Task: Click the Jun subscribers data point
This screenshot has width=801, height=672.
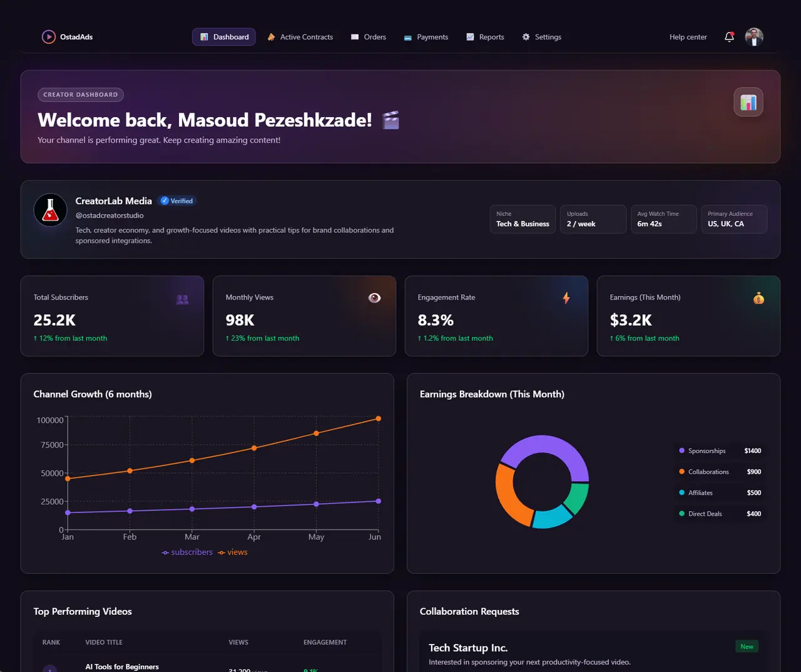Action: click(x=378, y=501)
